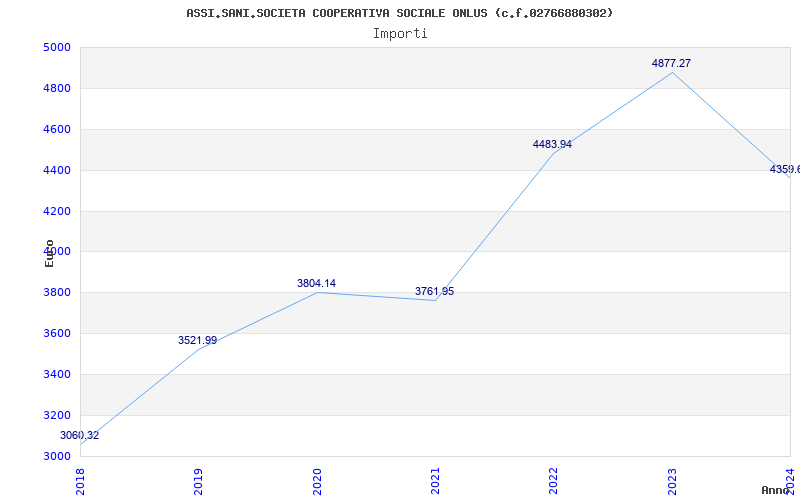Select the 3804.14 data label

tap(316, 283)
